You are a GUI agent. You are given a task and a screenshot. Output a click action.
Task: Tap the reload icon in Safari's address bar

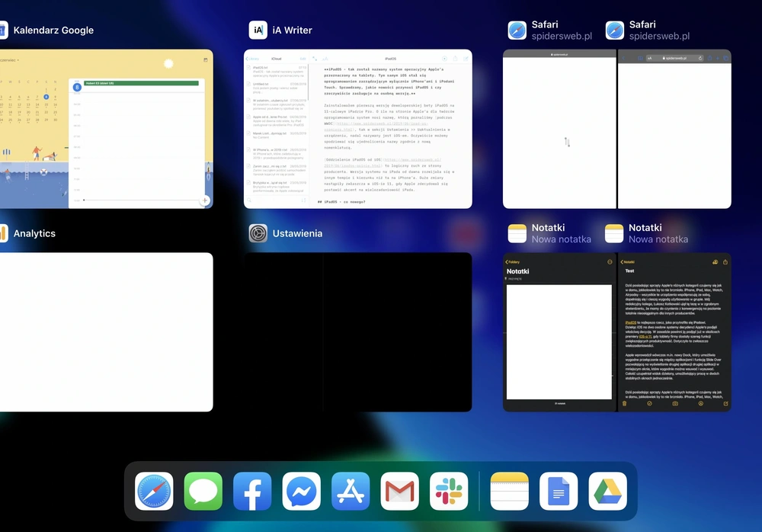700,59
